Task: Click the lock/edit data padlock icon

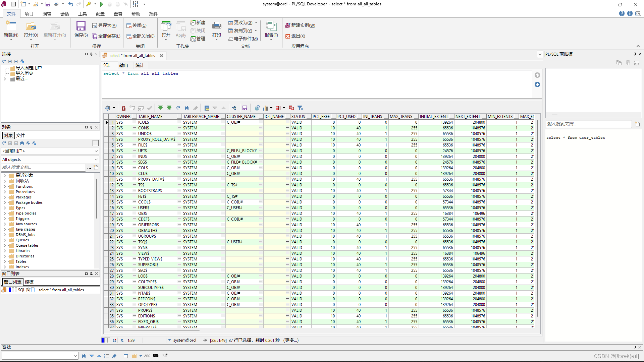Action: [x=123, y=108]
